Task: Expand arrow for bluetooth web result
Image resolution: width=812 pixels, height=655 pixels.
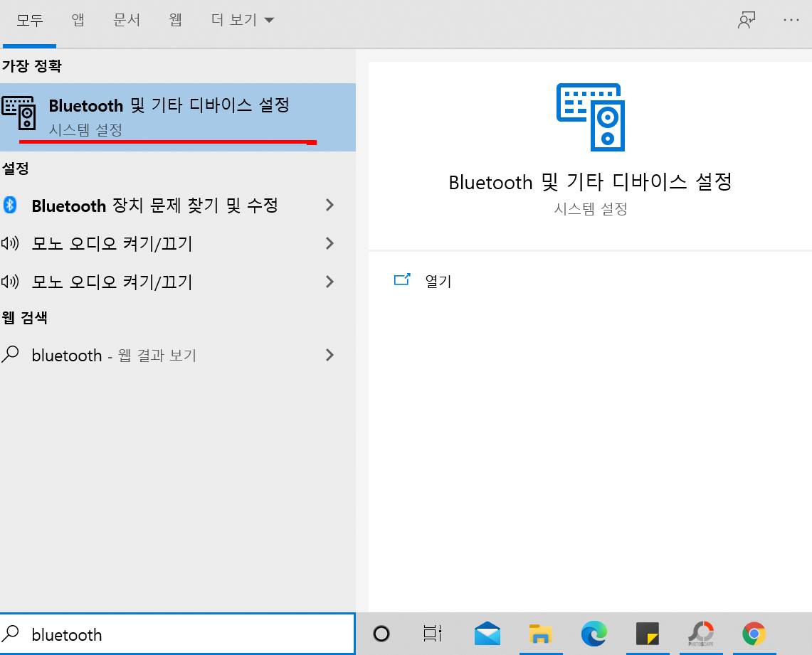Action: coord(329,355)
